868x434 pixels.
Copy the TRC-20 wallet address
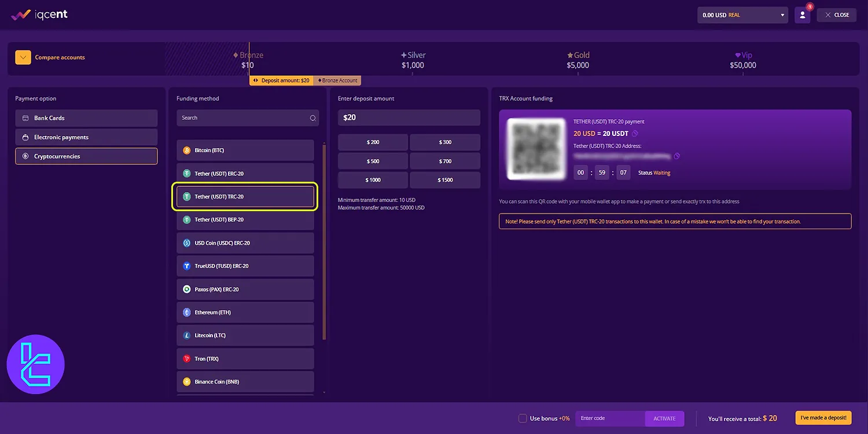[677, 156]
